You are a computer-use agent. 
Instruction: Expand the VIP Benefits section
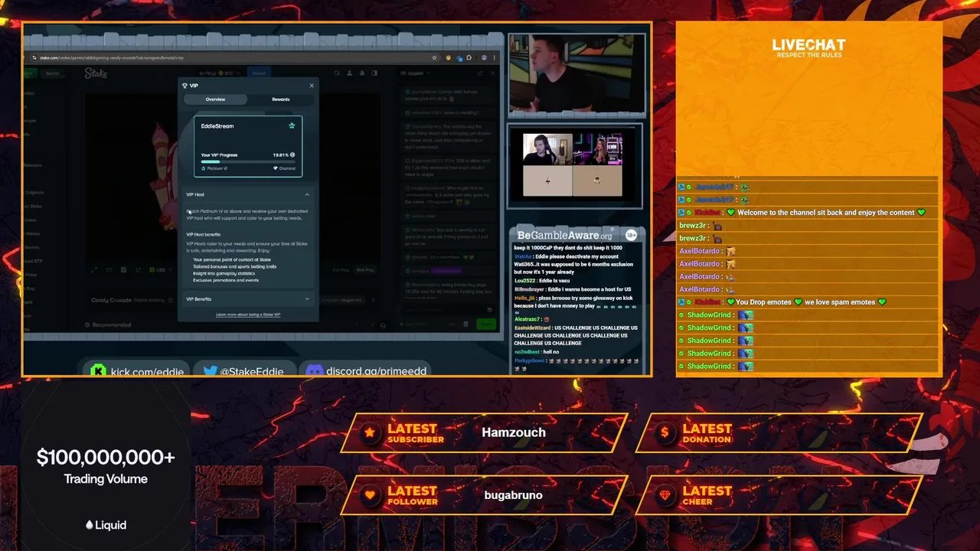pos(248,299)
